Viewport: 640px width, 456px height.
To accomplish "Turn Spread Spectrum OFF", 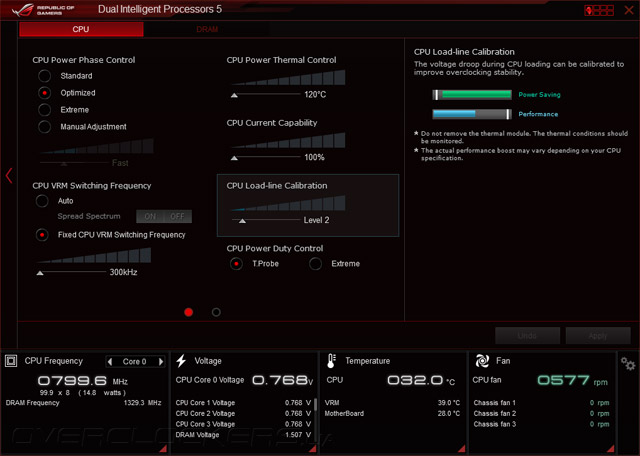I will coord(178,216).
